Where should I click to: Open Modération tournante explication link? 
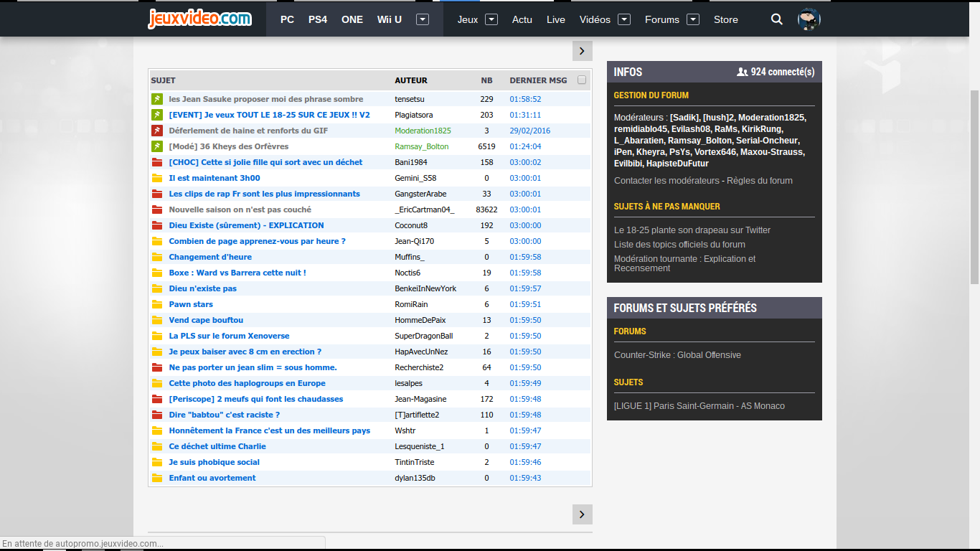[685, 263]
